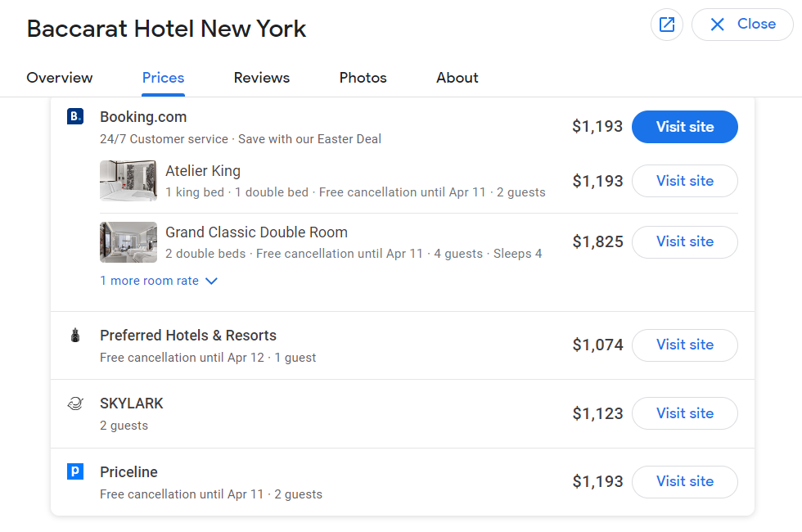Visit site for the Grand Classic Double Room
The height and width of the screenshot is (532, 802).
[684, 242]
